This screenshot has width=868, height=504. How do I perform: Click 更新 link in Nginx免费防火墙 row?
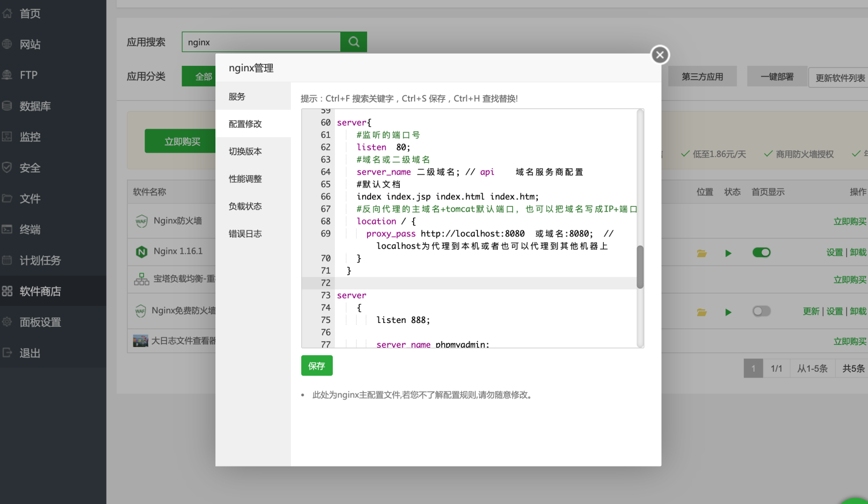811,311
